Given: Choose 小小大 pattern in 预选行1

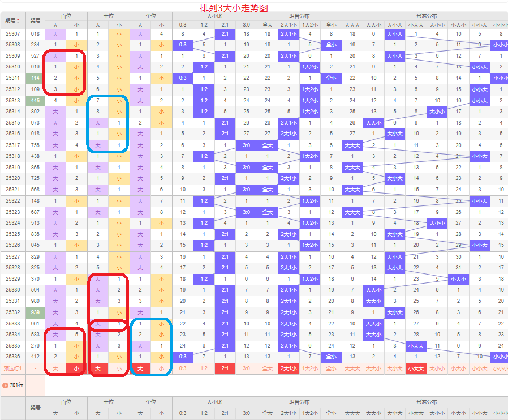Looking at the screenshot, I should [x=480, y=368].
